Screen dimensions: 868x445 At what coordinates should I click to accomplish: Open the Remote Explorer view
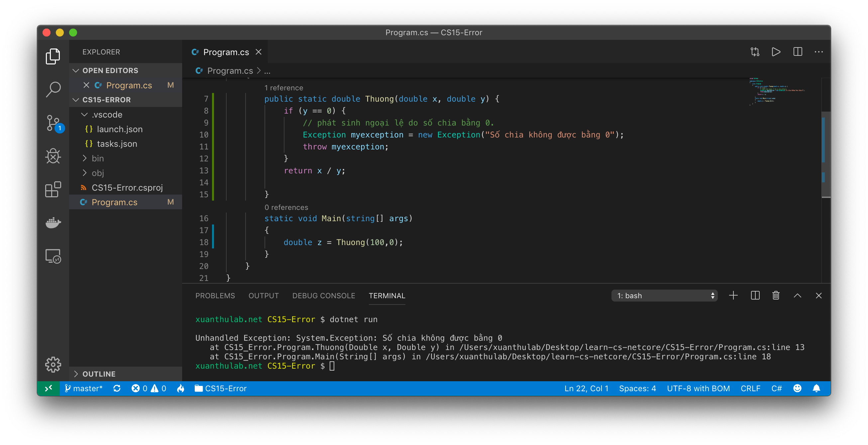click(53, 256)
